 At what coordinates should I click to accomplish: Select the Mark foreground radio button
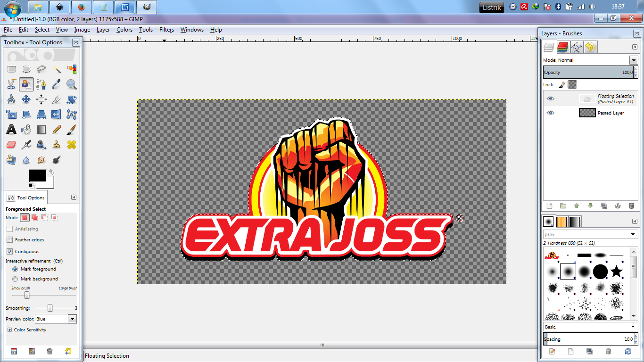(15, 269)
